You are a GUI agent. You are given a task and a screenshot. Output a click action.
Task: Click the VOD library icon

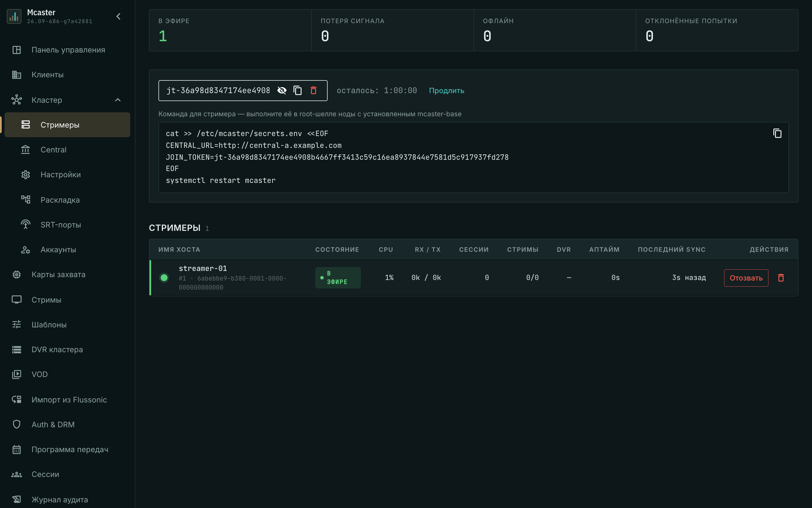pyautogui.click(x=16, y=374)
